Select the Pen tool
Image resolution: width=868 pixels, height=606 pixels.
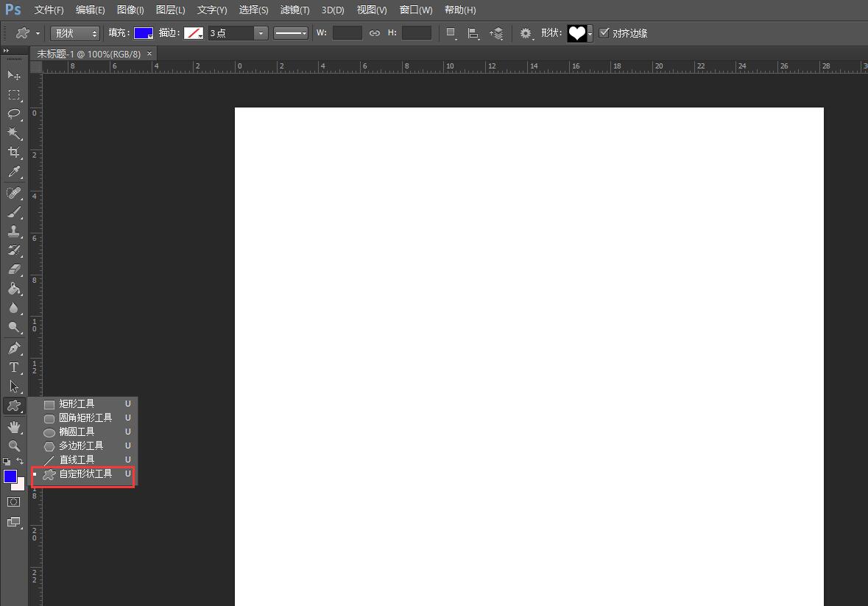click(x=13, y=348)
